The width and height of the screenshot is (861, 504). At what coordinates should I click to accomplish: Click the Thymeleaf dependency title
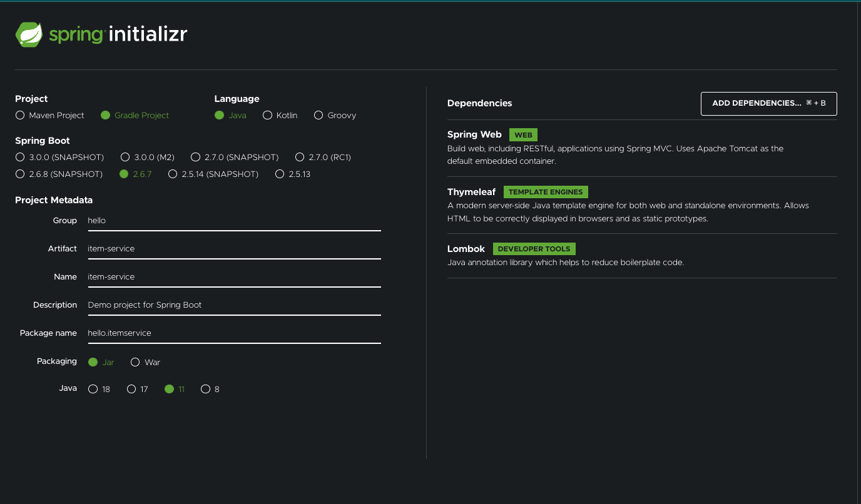(472, 192)
